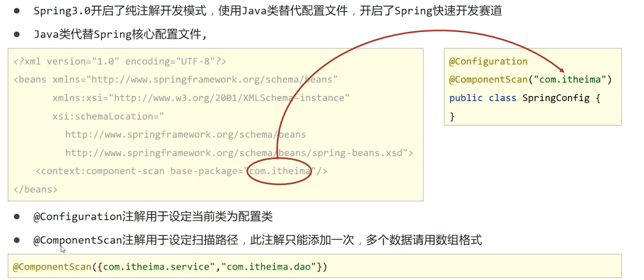Click the spring-beans.xsd URL line
644x280 pixels.
pyautogui.click(x=239, y=153)
